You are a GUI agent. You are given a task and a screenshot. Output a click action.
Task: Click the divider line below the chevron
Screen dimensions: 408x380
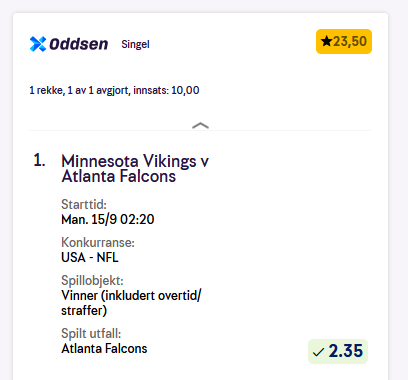click(200, 130)
